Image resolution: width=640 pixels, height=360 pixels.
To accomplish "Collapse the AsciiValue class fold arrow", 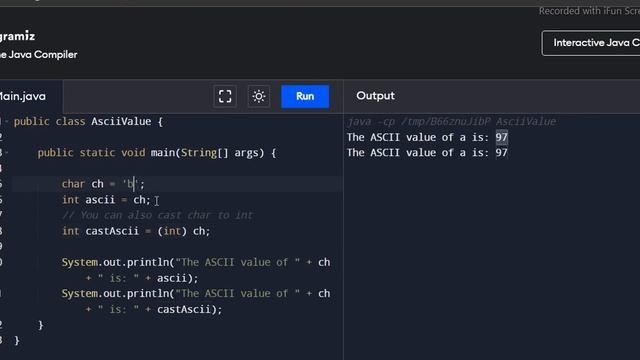I will [7, 121].
